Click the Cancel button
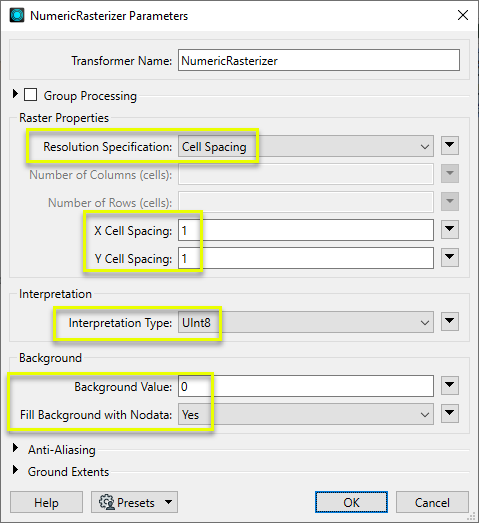 click(x=432, y=502)
